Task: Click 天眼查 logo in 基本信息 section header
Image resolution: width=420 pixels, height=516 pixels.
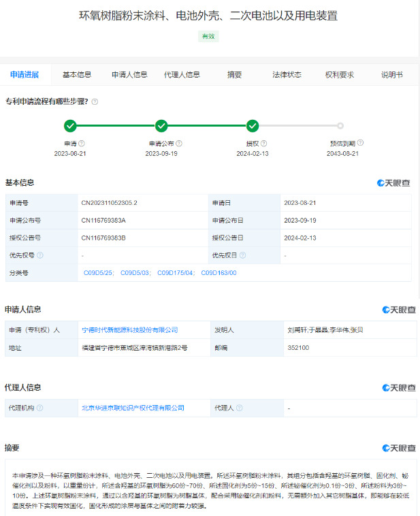Action: click(x=396, y=182)
